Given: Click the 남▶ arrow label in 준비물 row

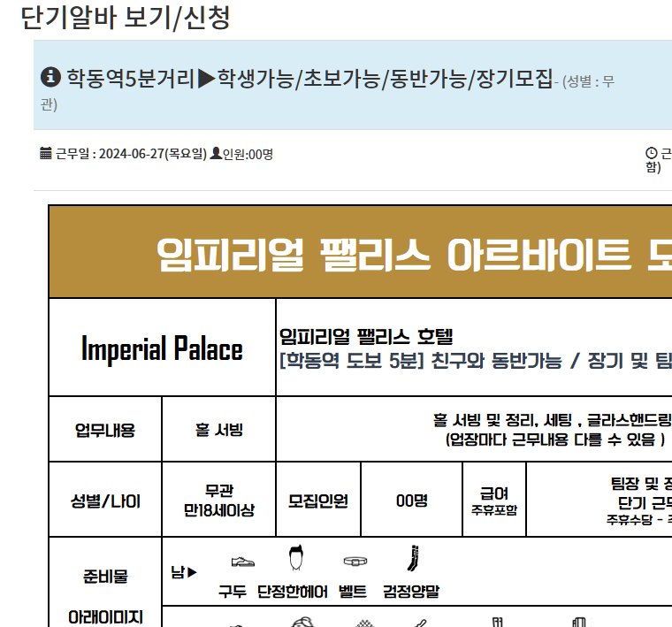Looking at the screenshot, I should 184,573.
